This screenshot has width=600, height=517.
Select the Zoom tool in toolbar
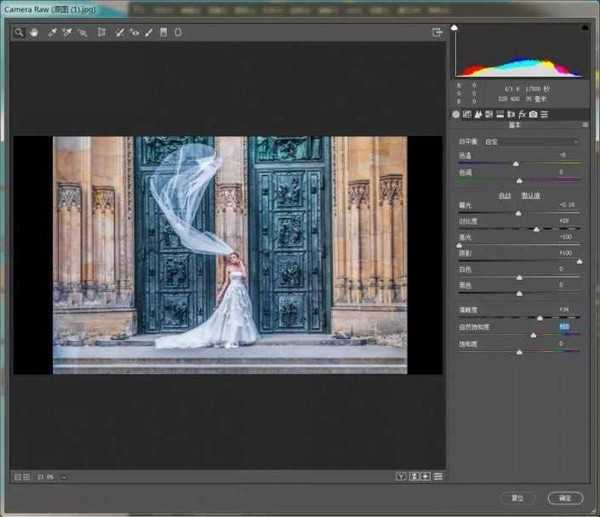click(x=18, y=32)
